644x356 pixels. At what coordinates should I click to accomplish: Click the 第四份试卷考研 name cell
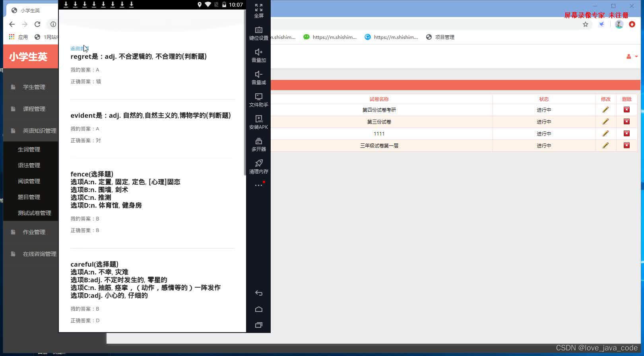[x=379, y=110]
